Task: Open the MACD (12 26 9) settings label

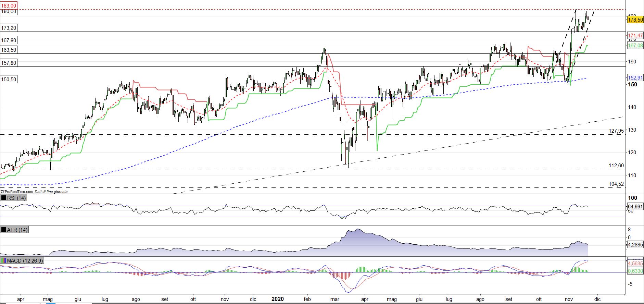Action: pyautogui.click(x=25, y=261)
